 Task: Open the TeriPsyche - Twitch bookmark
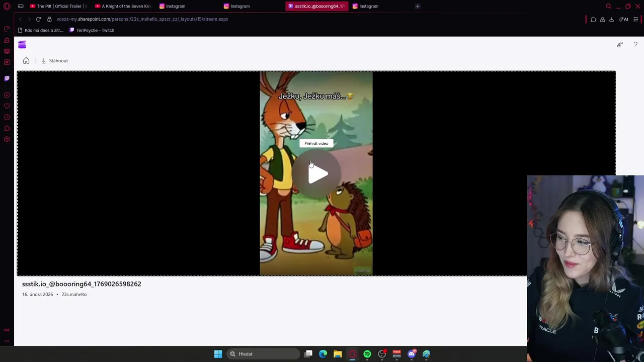point(92,30)
